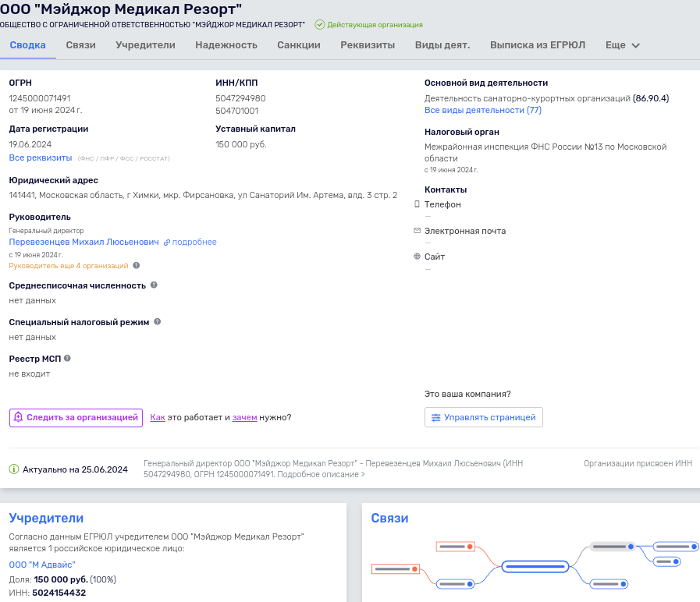The height and width of the screenshot is (602, 700).
Task: Click the ОГРН number 1245000071491
Action: 40,98
